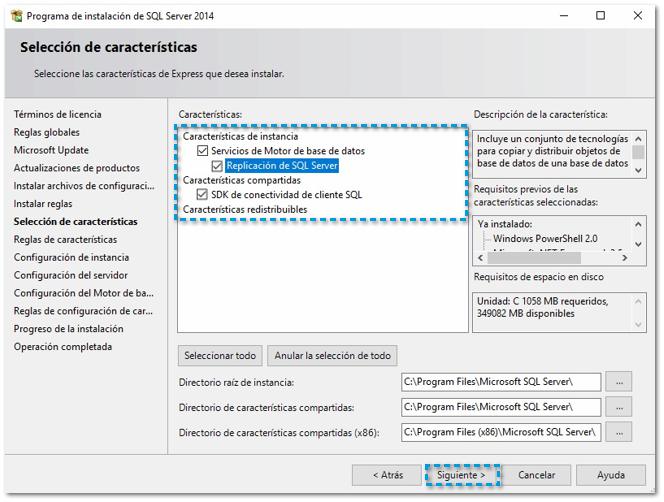This screenshot has width=664, height=502.
Task: Open the Operación completada step
Action: click(x=63, y=347)
